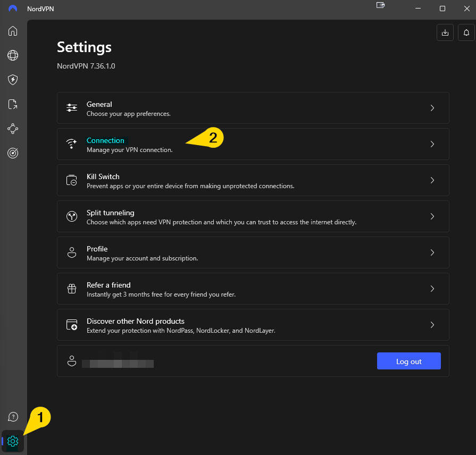Viewport: 476px width, 455px height.
Task: Open the Dark Web Monitor radar icon
Action: coord(13,153)
